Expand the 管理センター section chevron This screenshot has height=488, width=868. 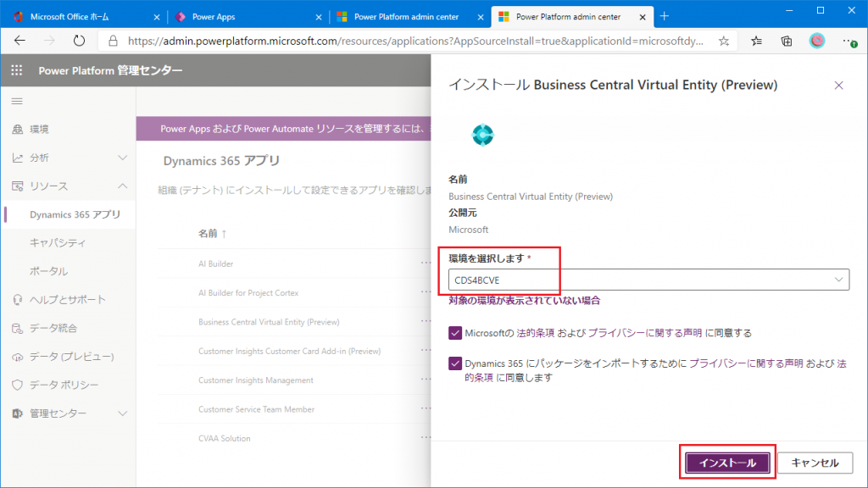[122, 413]
